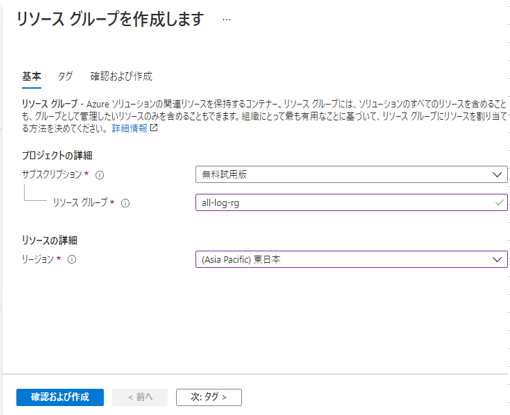Click the green checkmark in resource group field
This screenshot has height=415, width=510.
coord(499,202)
